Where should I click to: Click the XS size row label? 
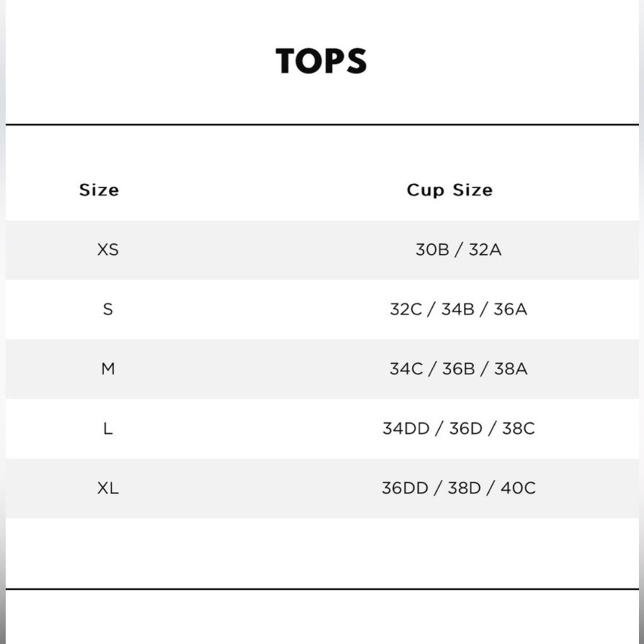tap(108, 250)
